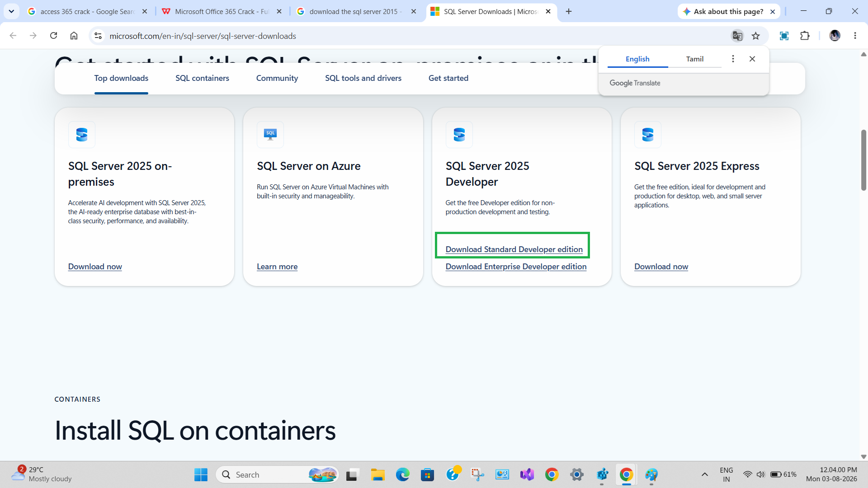Open Chrome's three-dot menu
The height and width of the screenshot is (488, 868).
[855, 36]
